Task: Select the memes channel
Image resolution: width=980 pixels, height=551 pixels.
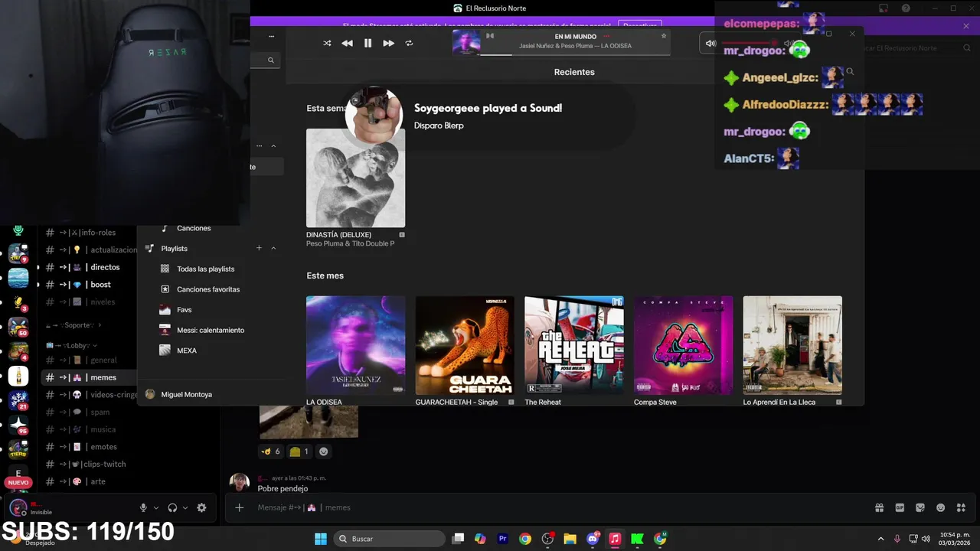Action: [x=90, y=377]
